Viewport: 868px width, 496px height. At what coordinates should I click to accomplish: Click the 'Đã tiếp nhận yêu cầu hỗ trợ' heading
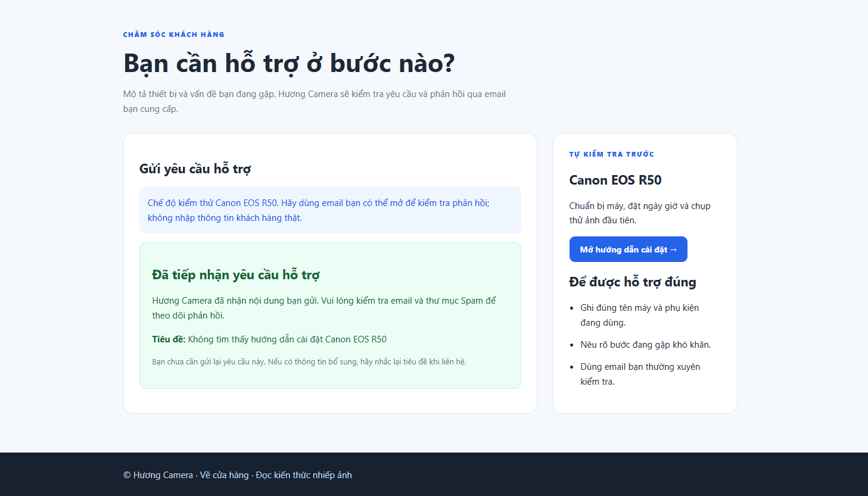[x=236, y=274]
